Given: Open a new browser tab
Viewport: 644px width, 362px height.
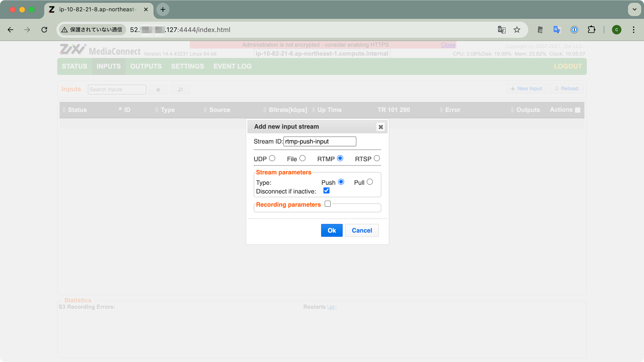Looking at the screenshot, I should [x=163, y=9].
